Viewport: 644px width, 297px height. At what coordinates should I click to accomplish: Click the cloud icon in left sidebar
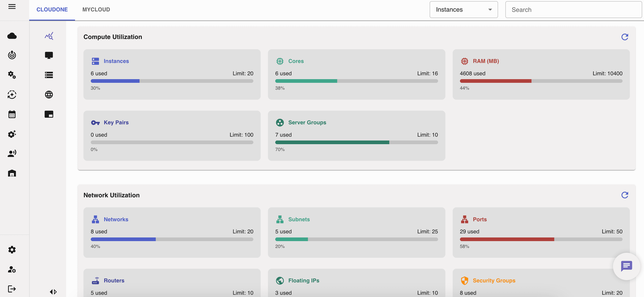point(12,36)
